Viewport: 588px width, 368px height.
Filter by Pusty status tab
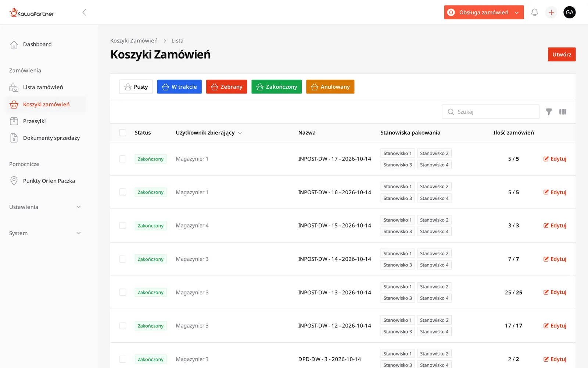pyautogui.click(x=136, y=87)
